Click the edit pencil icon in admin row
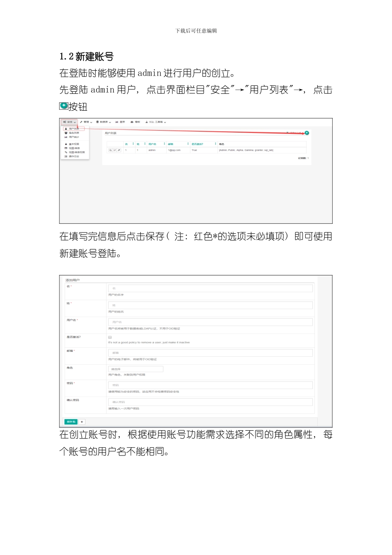 (x=115, y=150)
